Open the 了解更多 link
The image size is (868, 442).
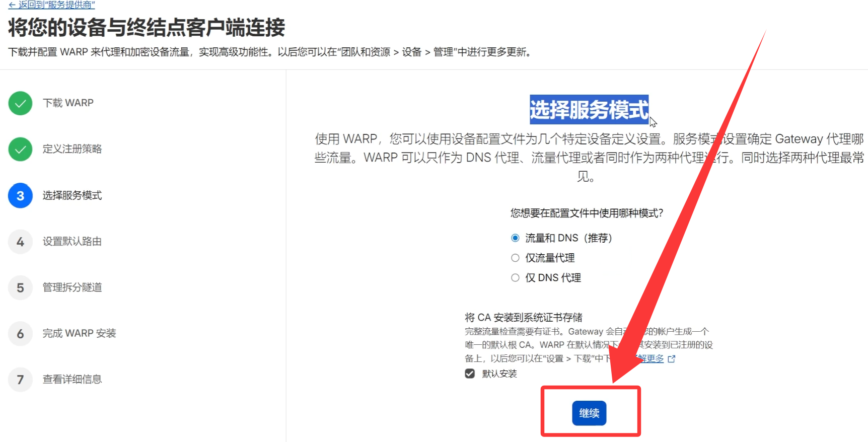pyautogui.click(x=649, y=358)
